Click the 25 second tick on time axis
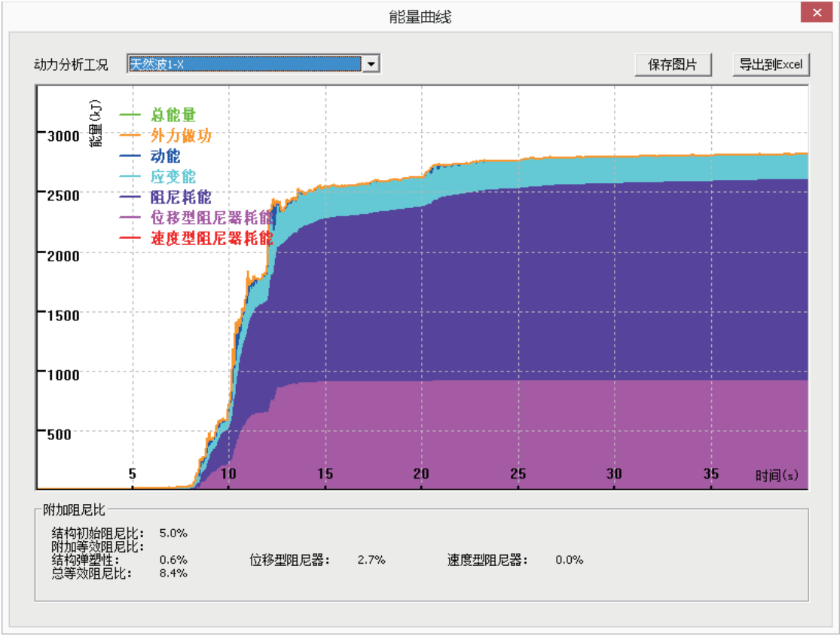840x636 pixels. tap(518, 474)
